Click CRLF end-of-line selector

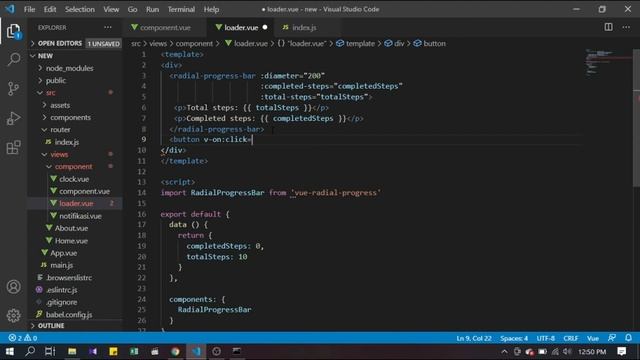tap(571, 338)
